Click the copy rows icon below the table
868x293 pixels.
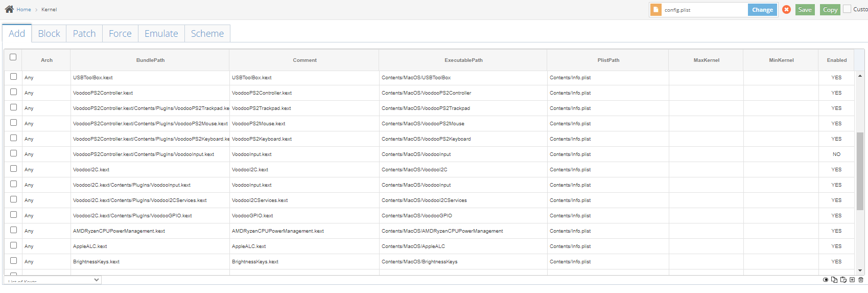pyautogui.click(x=834, y=280)
